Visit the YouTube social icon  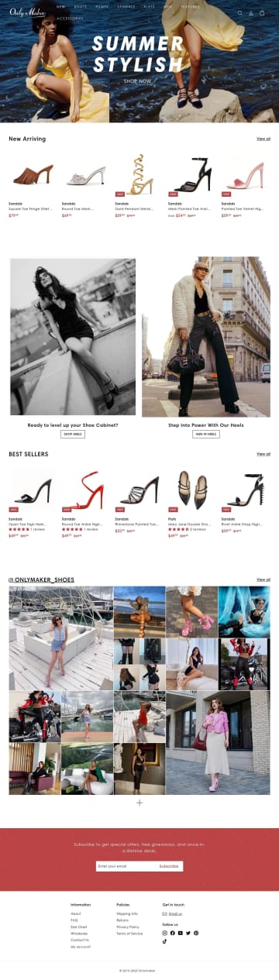coord(181,933)
